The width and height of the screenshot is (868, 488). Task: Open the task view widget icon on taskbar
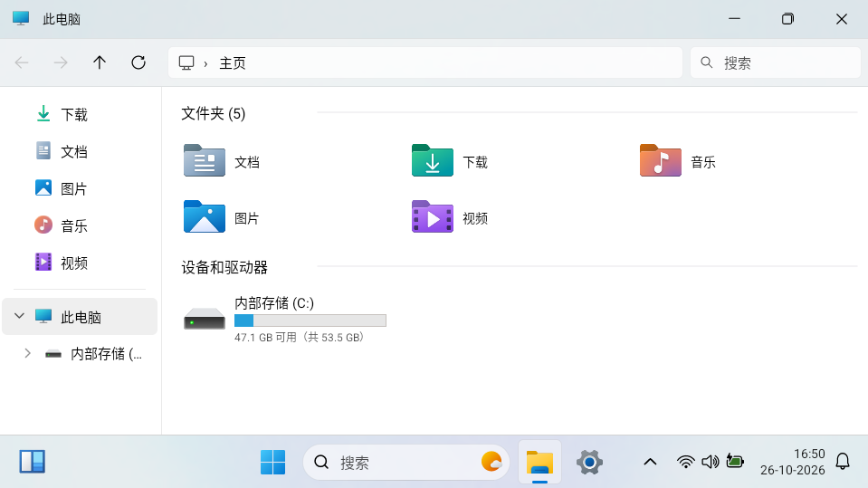[x=32, y=462]
